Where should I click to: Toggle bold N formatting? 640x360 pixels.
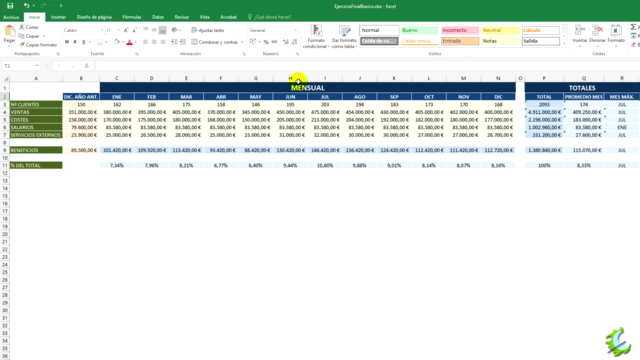(x=67, y=42)
